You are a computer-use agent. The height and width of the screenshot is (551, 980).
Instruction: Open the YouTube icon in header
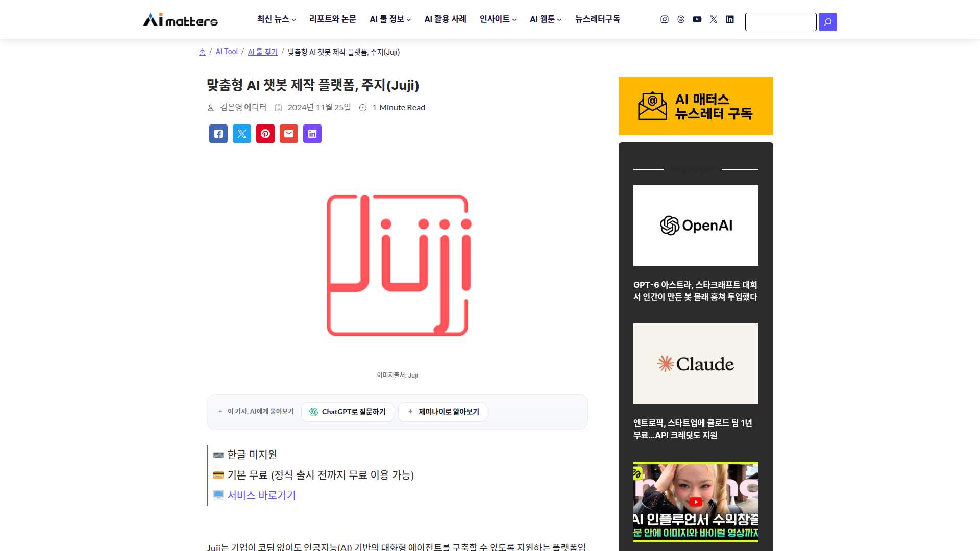pos(697,19)
